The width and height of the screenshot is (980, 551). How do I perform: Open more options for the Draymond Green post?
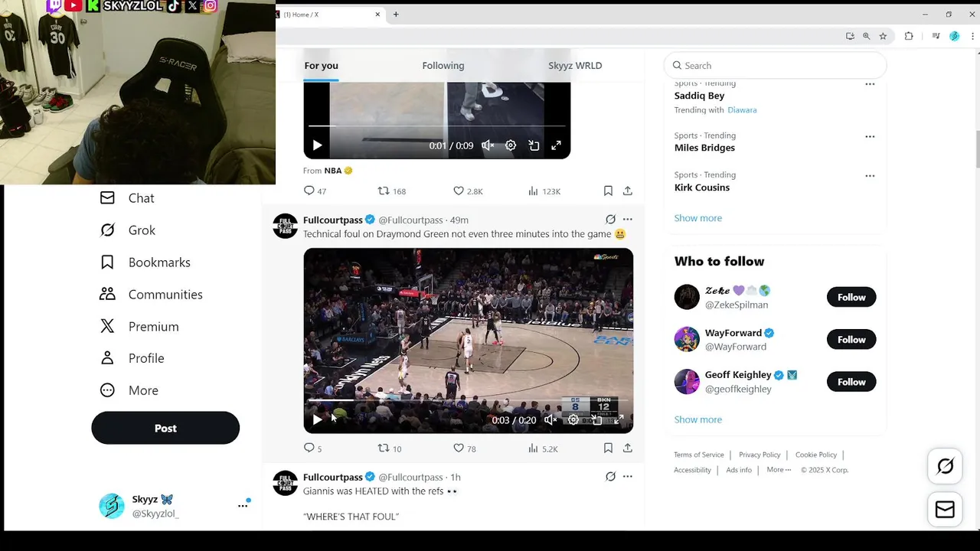[x=628, y=219]
